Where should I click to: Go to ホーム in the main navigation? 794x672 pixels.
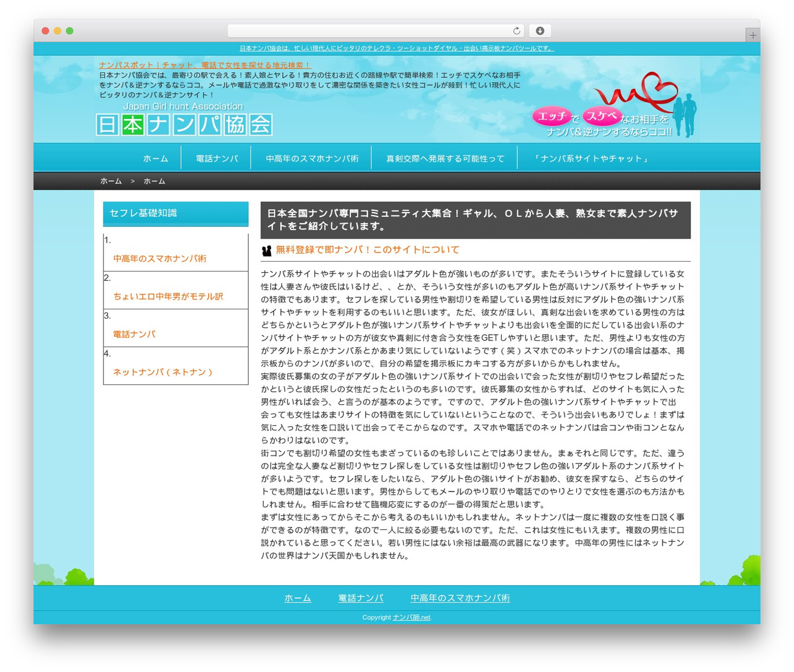coord(156,159)
